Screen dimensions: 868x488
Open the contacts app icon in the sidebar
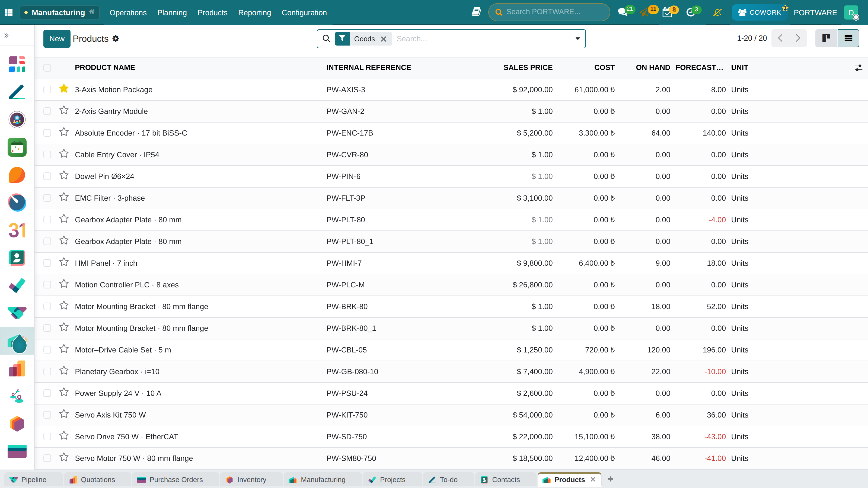pos(17,258)
